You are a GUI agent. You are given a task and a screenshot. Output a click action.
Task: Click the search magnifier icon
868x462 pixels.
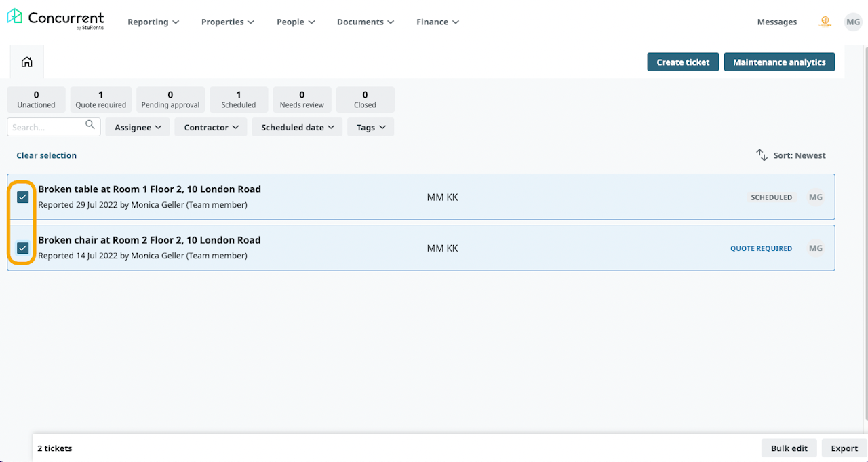coord(90,126)
